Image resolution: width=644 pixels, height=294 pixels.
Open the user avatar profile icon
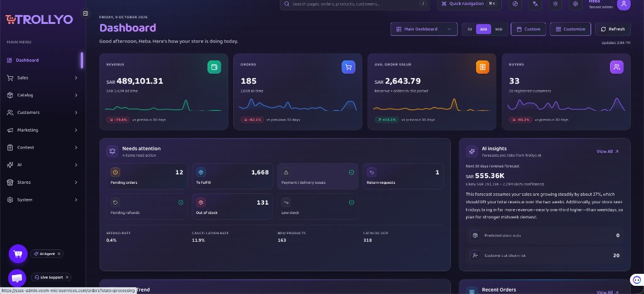point(623,4)
